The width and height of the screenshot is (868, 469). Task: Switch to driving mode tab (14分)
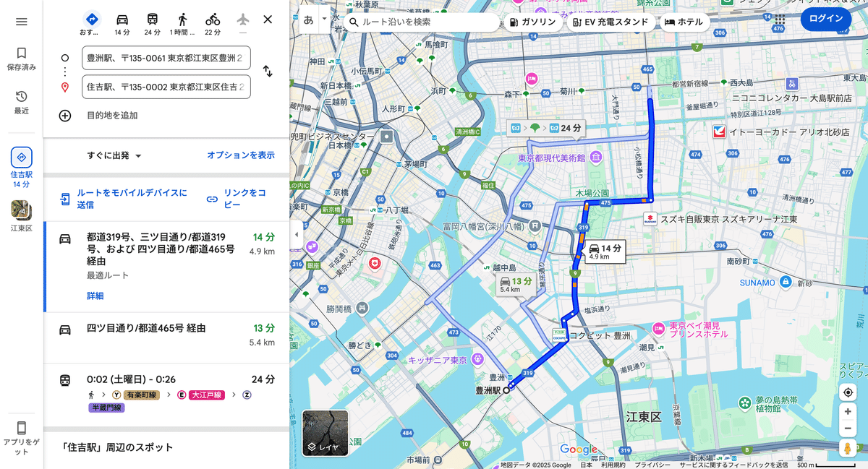[122, 24]
